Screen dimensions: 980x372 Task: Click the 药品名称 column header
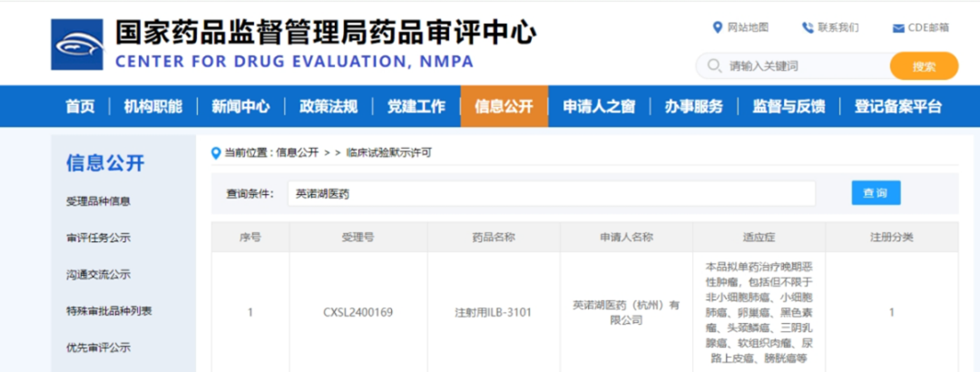pos(494,237)
